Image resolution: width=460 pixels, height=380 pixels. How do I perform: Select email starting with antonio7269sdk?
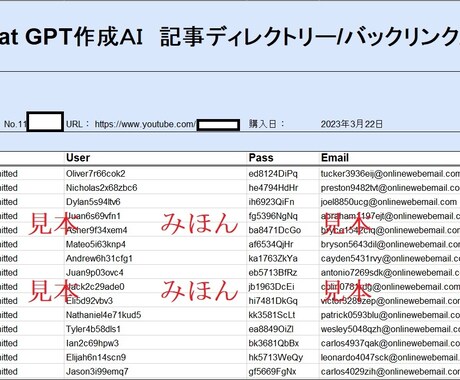coord(390,273)
